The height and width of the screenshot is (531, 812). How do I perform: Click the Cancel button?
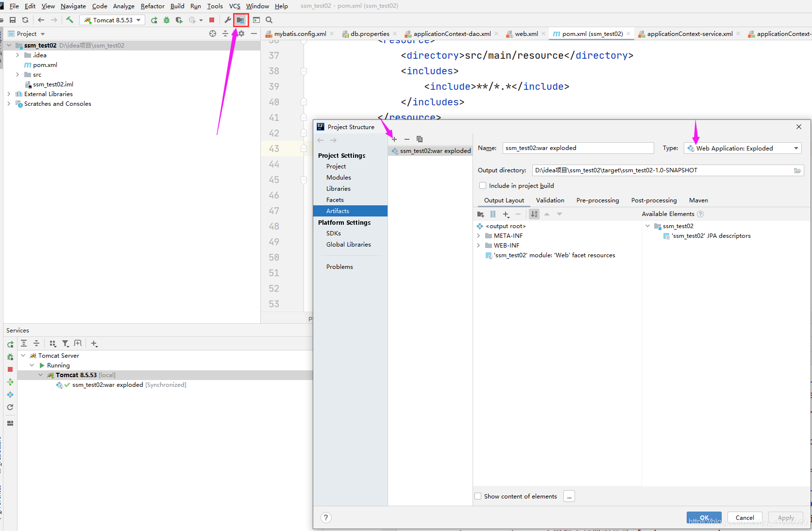(744, 518)
